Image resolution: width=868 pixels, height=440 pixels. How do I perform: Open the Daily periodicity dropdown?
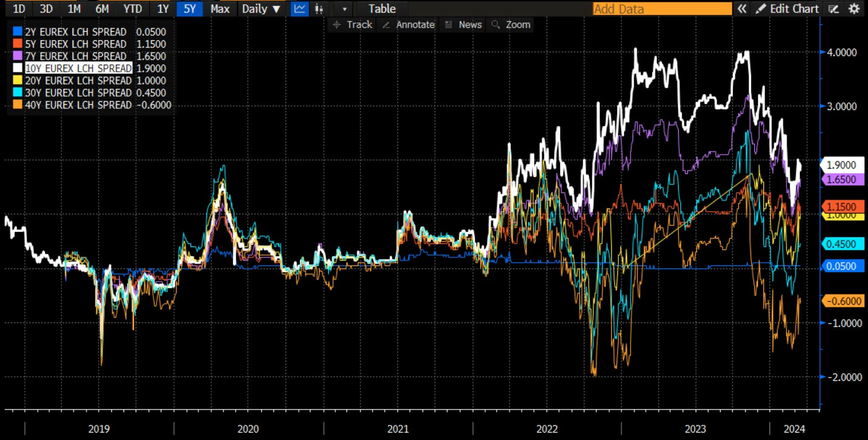click(261, 9)
